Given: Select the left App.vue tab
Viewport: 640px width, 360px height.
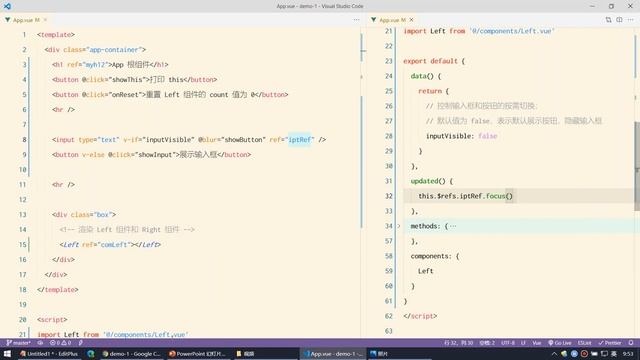Looking at the screenshot, I should [26, 20].
